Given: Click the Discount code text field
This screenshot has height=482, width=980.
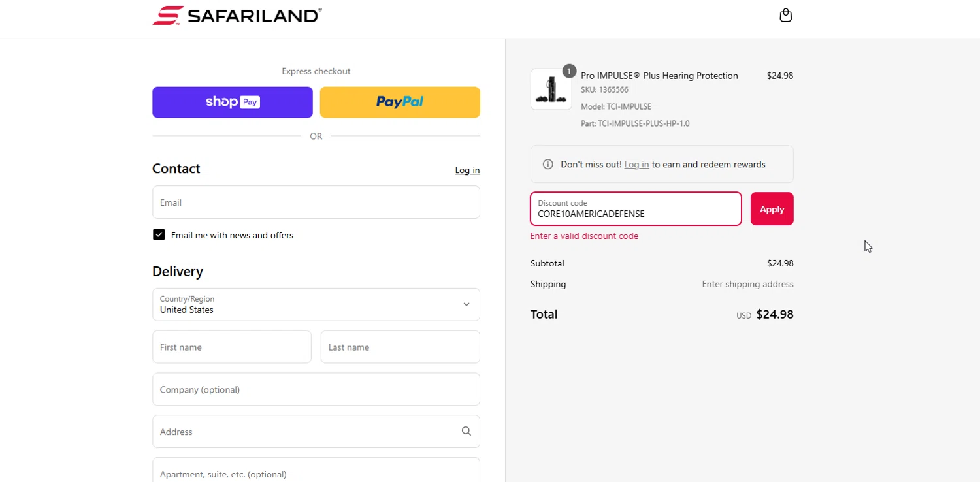Looking at the screenshot, I should click(636, 209).
